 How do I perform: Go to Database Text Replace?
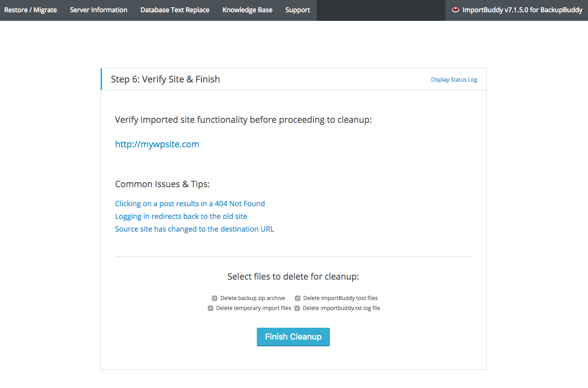coord(175,10)
